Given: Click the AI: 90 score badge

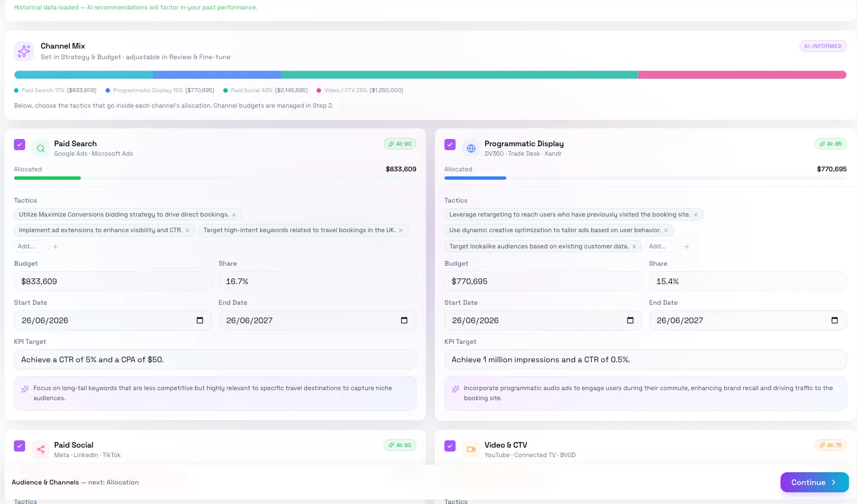Looking at the screenshot, I should pyautogui.click(x=400, y=144).
